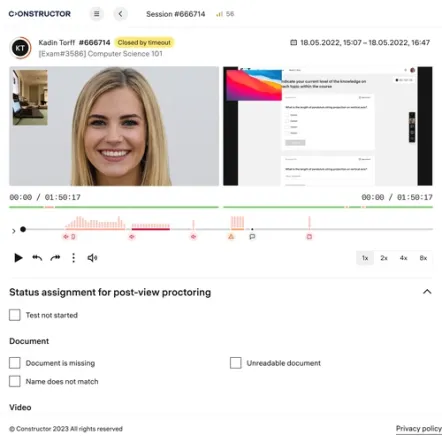This screenshot has height=442, width=442.
Task: Click the screen recording video
Action: tap(328, 126)
